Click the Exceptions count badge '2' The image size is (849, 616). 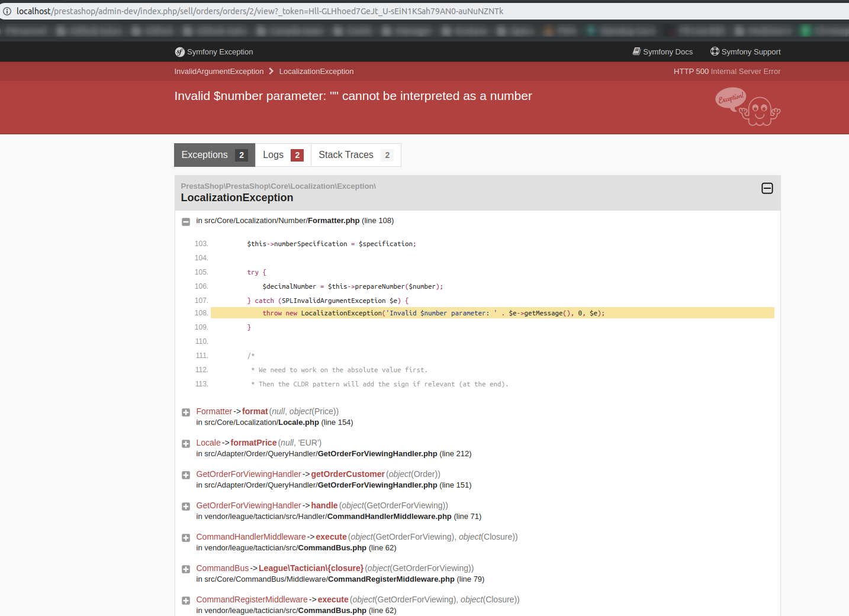click(242, 155)
